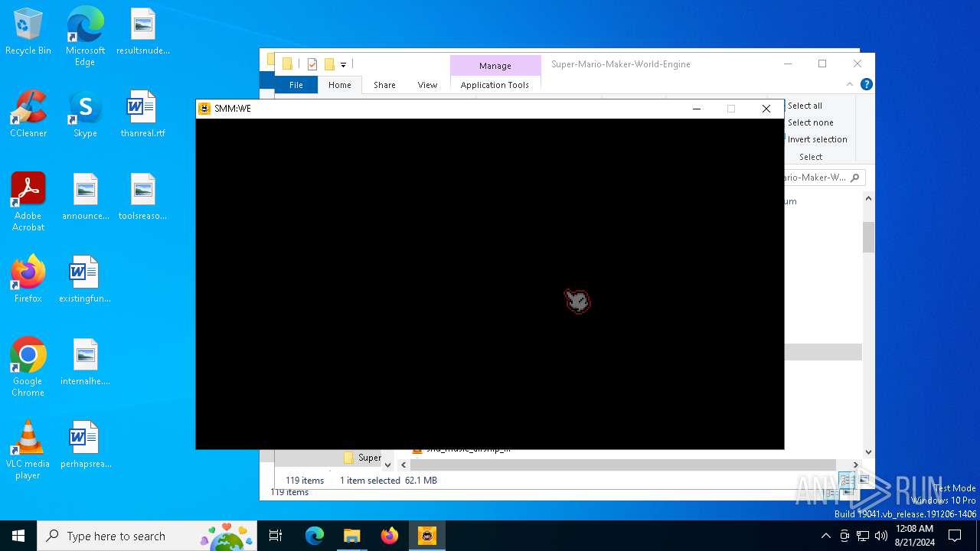Open the Adobe Acrobat desktop shortcut
The height and width of the screenshot is (551, 980).
(28, 202)
